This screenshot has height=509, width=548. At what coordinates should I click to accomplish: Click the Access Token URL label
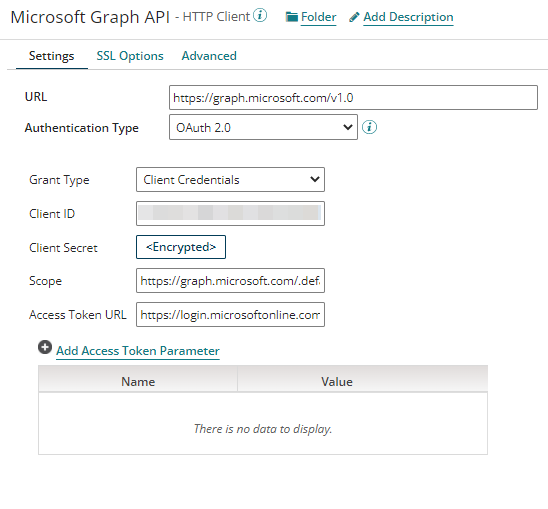pos(78,315)
